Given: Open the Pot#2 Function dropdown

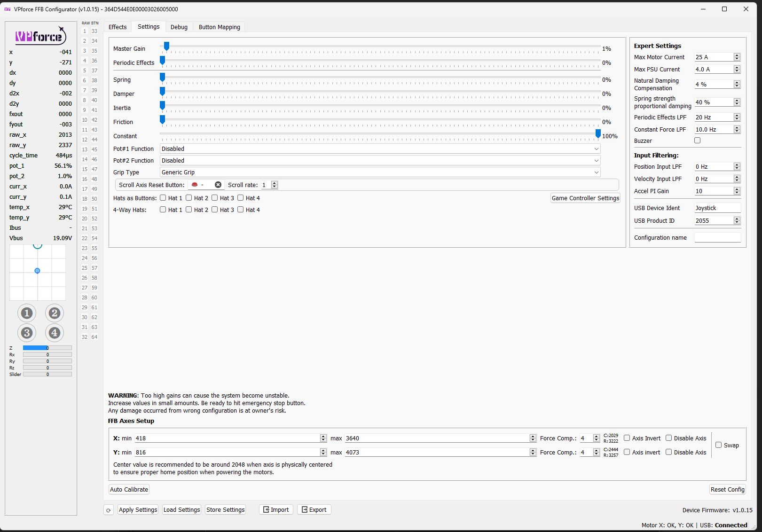Looking at the screenshot, I should [x=380, y=160].
